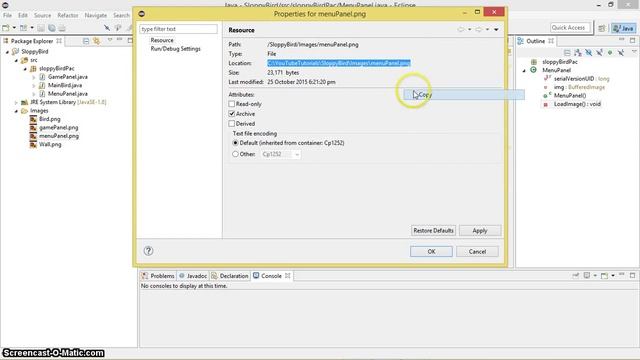Click Collapse All icon in Outline toolbar
This screenshot has width=640, height=360.
coord(567,53)
